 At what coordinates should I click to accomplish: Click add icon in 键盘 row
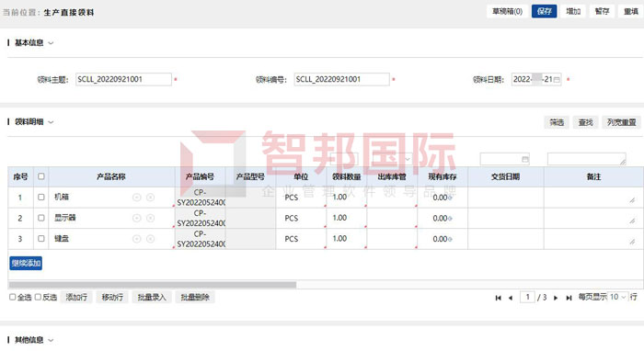[137, 239]
